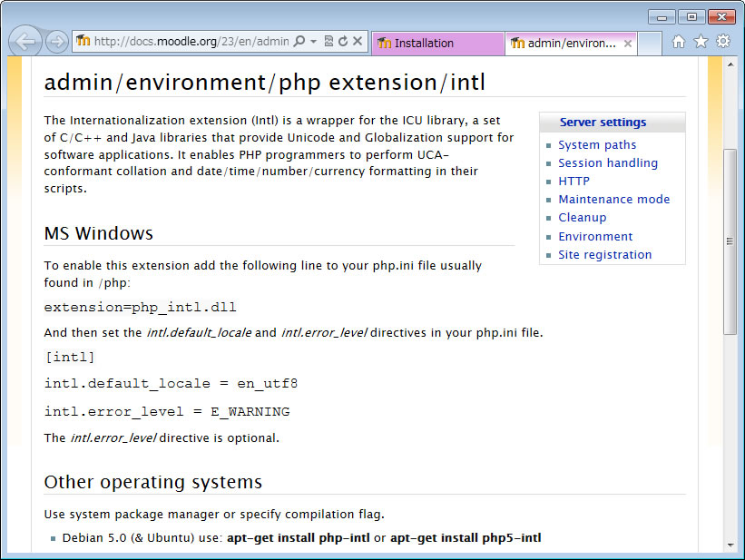Screen dimensions: 745x560
Task: Go to Maintenance mode page
Action: 613,199
